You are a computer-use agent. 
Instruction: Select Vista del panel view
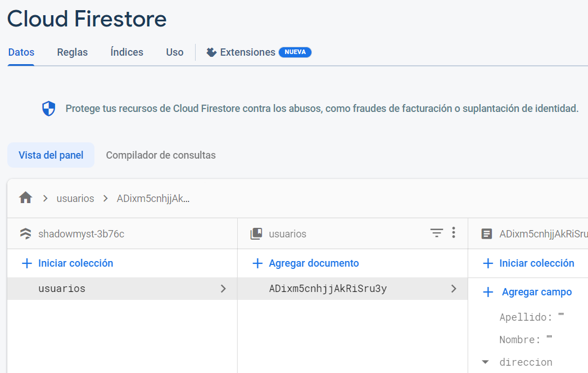[51, 155]
